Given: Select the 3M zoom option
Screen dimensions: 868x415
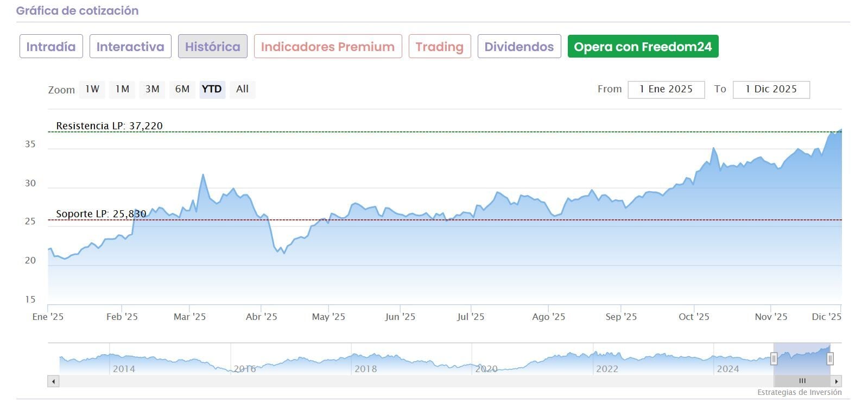Looking at the screenshot, I should [152, 89].
